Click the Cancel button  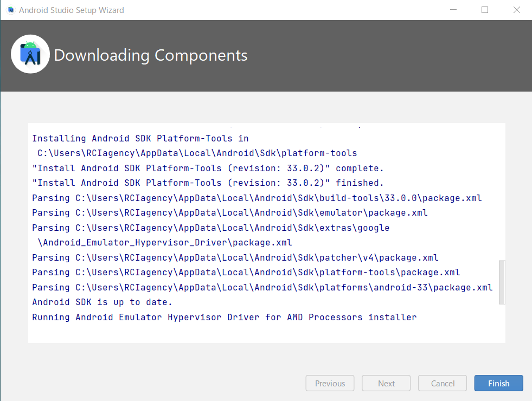[443, 383]
